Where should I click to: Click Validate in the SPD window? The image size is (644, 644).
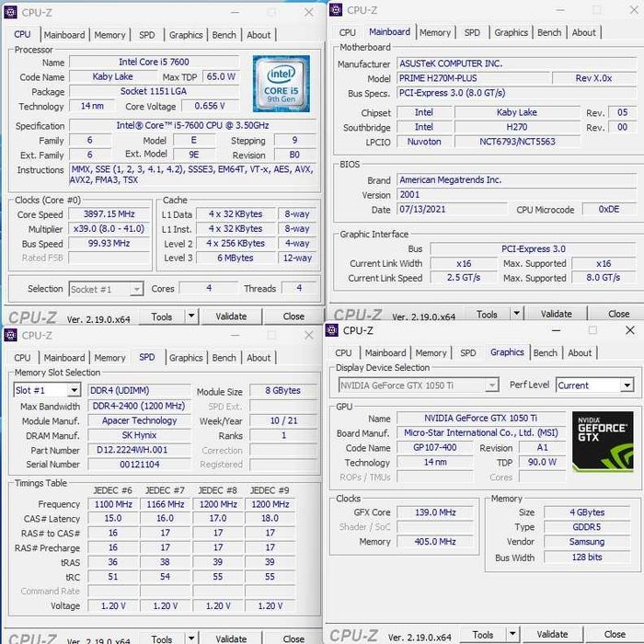tap(231, 638)
